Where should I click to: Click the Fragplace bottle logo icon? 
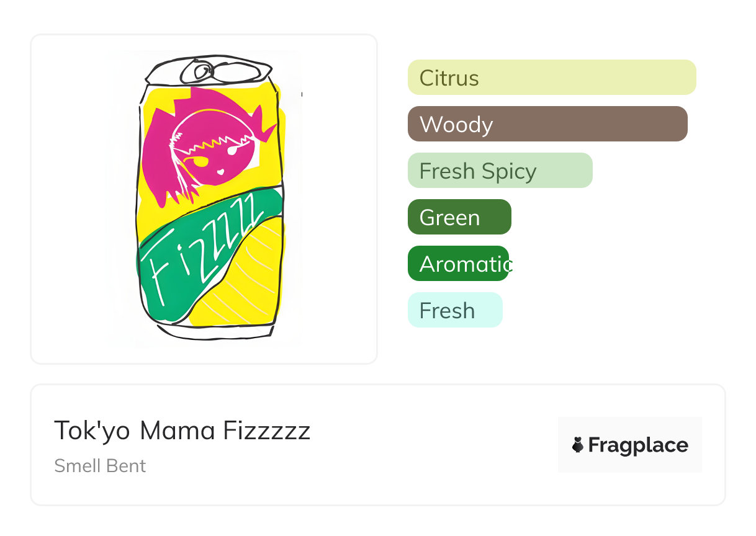[578, 445]
